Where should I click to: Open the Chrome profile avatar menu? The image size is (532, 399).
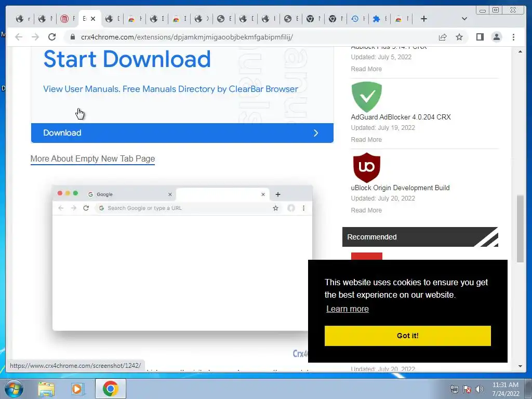[496, 37]
